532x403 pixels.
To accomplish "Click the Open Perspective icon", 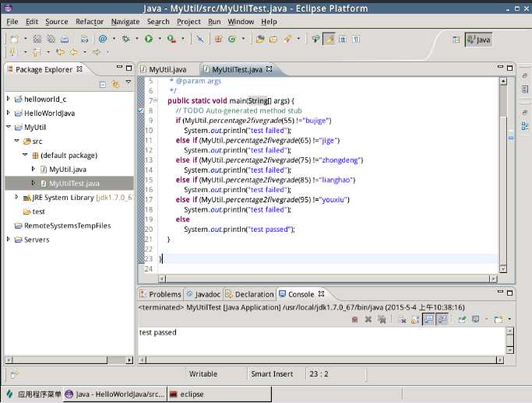I will click(x=456, y=40).
